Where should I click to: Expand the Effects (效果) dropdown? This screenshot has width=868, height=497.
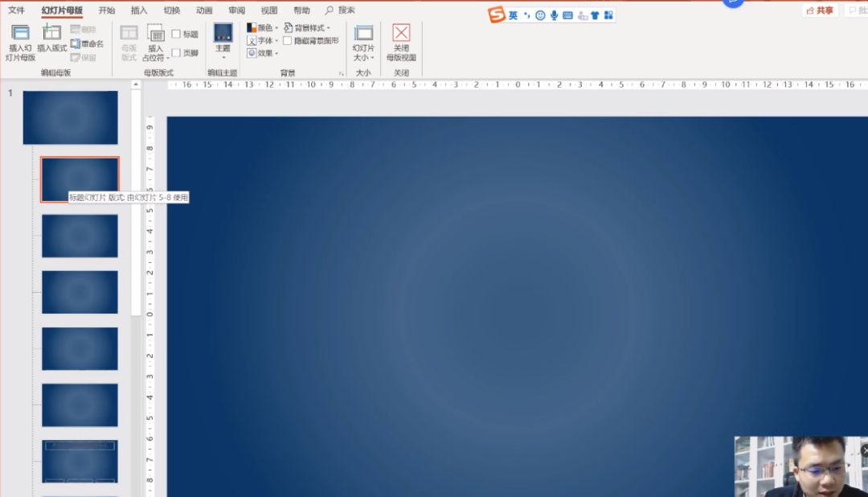[x=262, y=53]
